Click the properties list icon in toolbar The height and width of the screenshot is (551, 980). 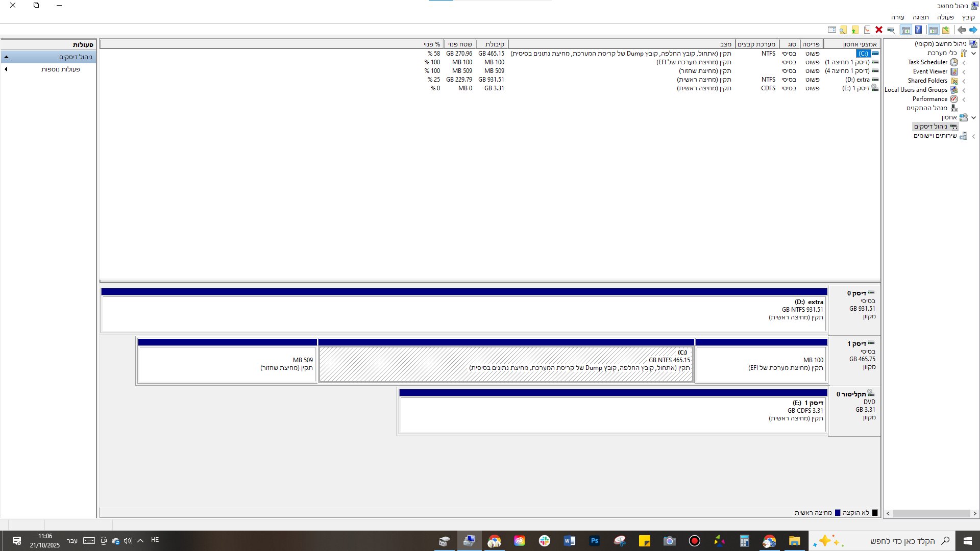coord(832,30)
